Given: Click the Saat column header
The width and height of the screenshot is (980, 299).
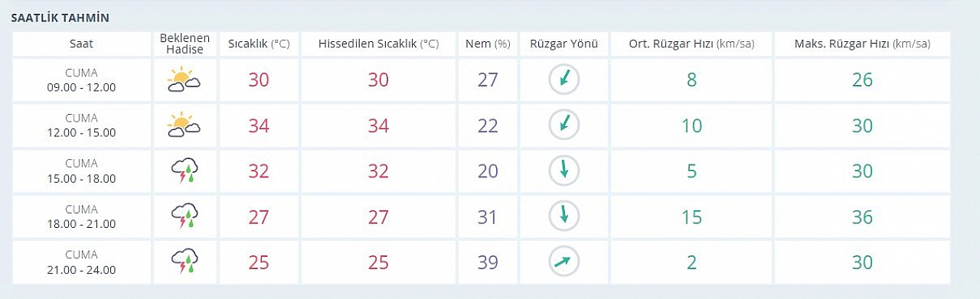Looking at the screenshot, I should click(x=81, y=44).
